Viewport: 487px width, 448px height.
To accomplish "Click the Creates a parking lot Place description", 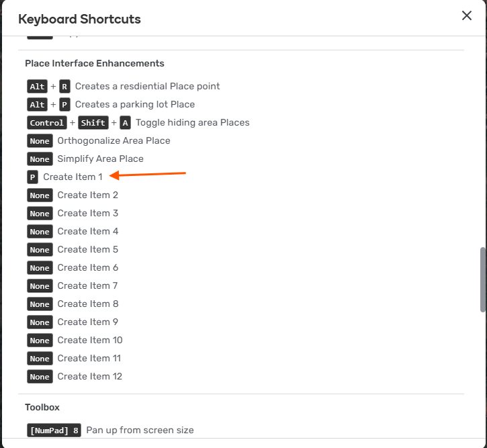I will [x=135, y=105].
